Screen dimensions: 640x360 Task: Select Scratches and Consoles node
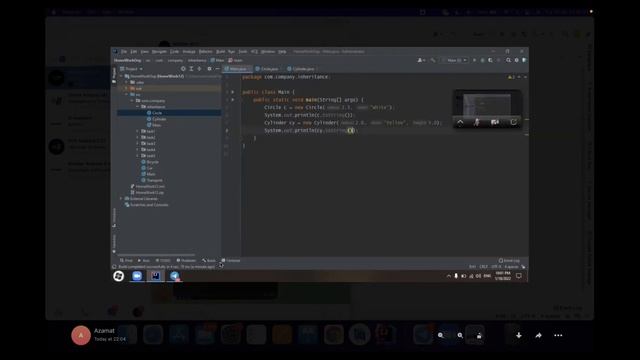(x=147, y=205)
